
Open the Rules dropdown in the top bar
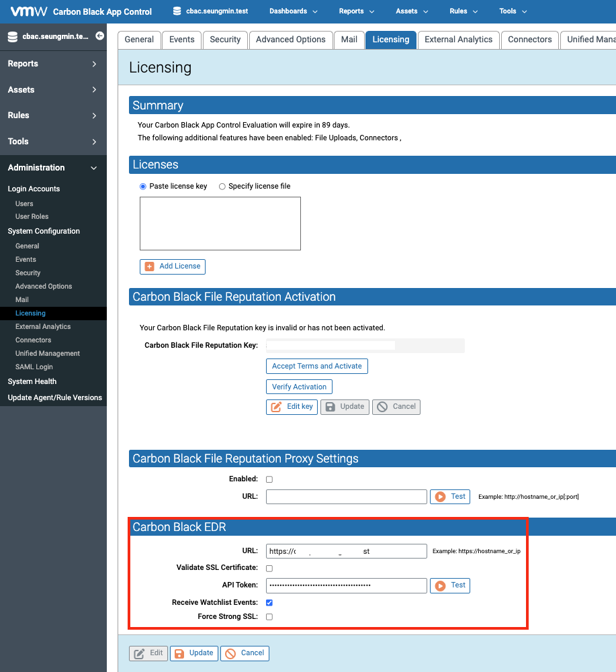(464, 11)
